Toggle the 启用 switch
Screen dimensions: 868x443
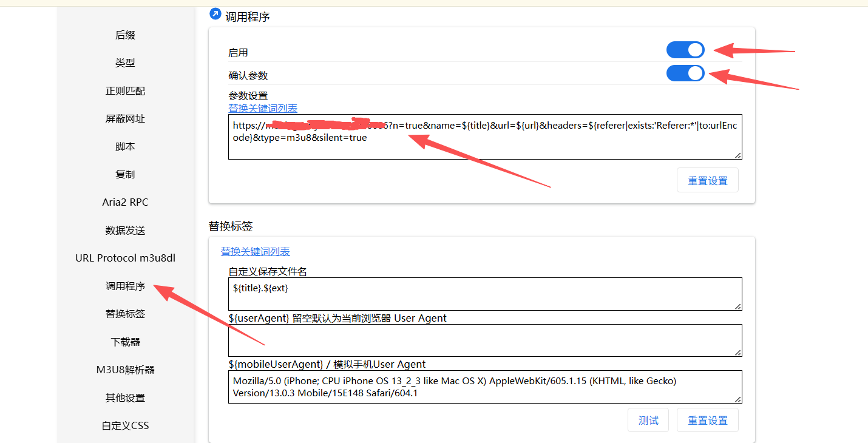pyautogui.click(x=685, y=50)
